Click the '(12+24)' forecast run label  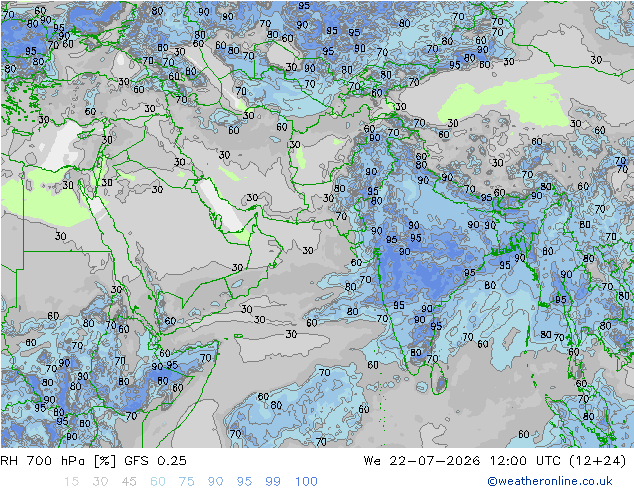click(x=598, y=461)
